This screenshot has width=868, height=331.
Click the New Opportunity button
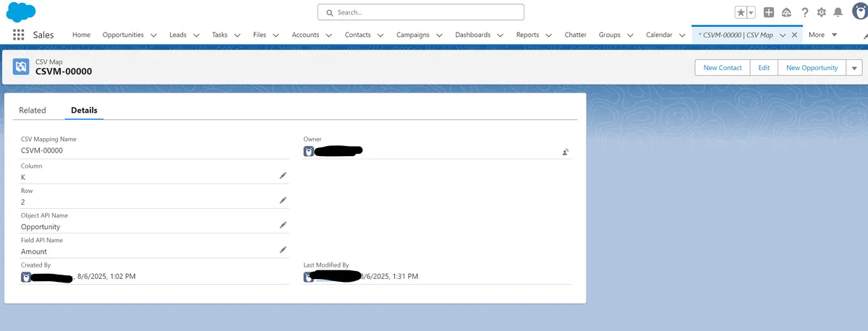tap(812, 67)
